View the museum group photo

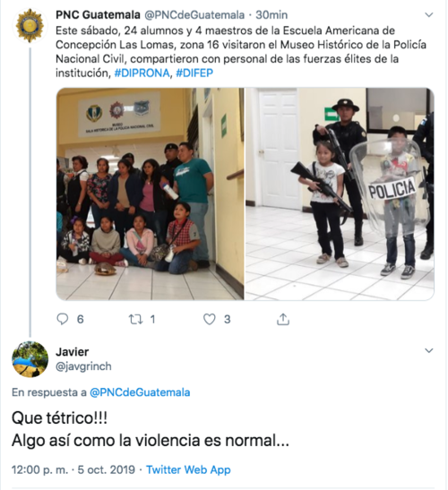pos(150,193)
